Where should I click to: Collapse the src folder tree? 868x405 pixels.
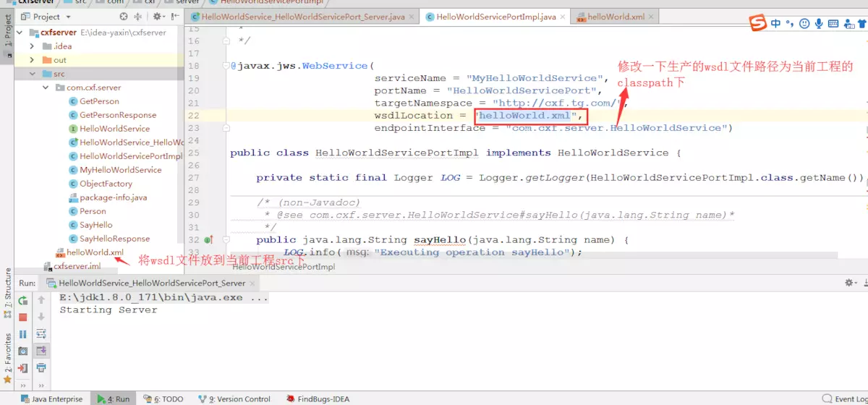tap(33, 74)
